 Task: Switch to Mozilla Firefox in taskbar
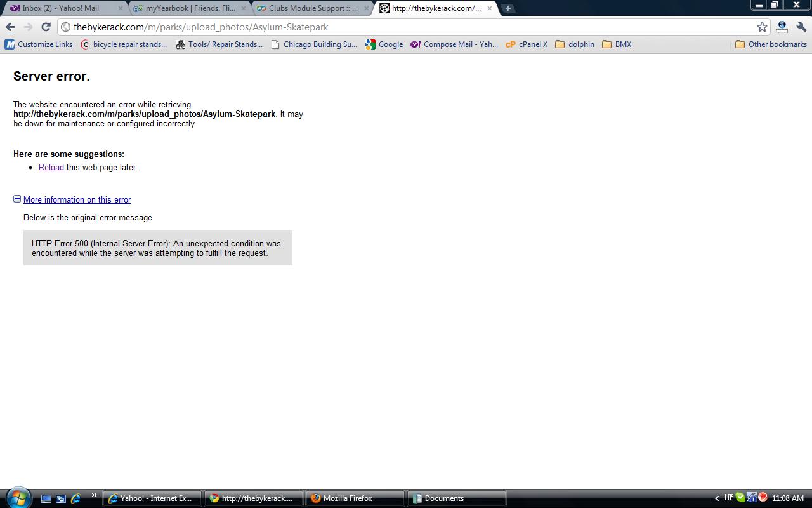[x=354, y=498]
